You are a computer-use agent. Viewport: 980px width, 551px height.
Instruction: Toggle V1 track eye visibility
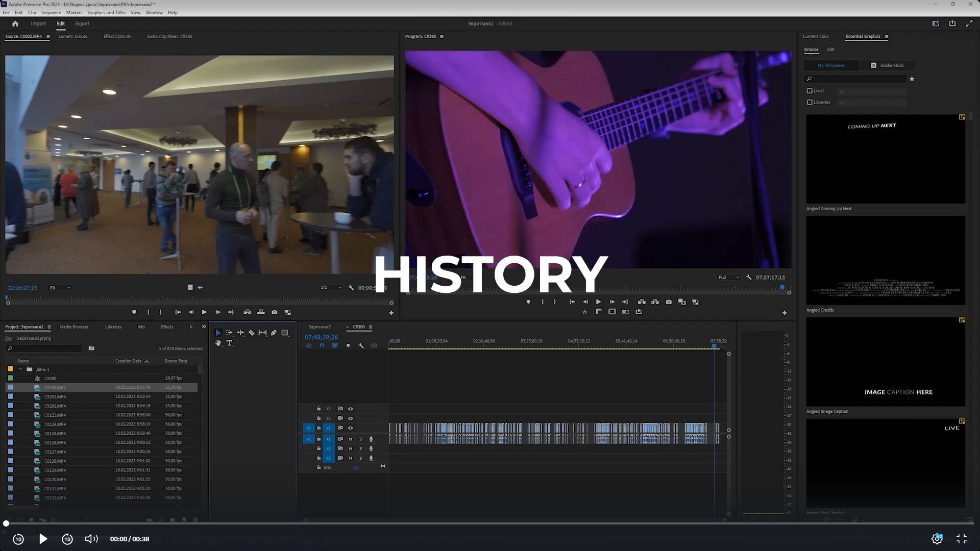pyautogui.click(x=350, y=428)
